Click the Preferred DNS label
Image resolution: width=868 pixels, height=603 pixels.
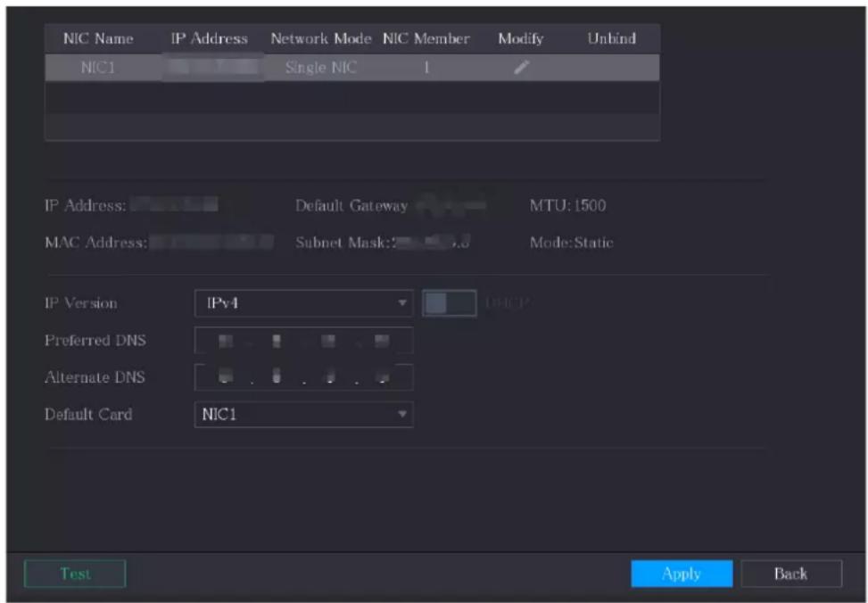[x=95, y=341]
